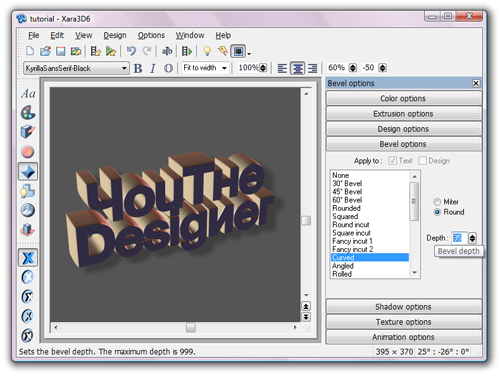Image resolution: width=500 pixels, height=376 pixels.
Task: Click the show/hide frame border icon
Action: [x=238, y=51]
